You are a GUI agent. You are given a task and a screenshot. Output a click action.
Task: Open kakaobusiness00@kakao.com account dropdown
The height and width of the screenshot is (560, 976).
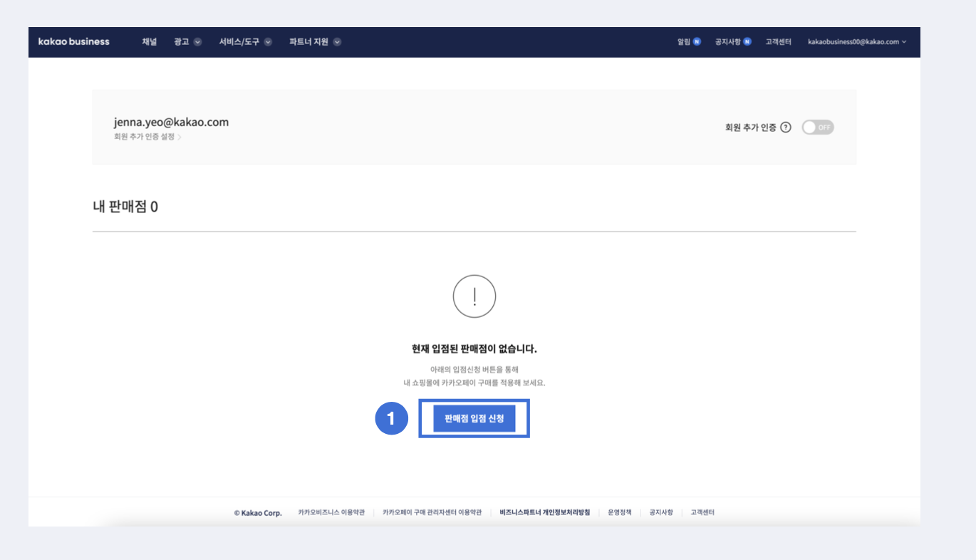(857, 42)
